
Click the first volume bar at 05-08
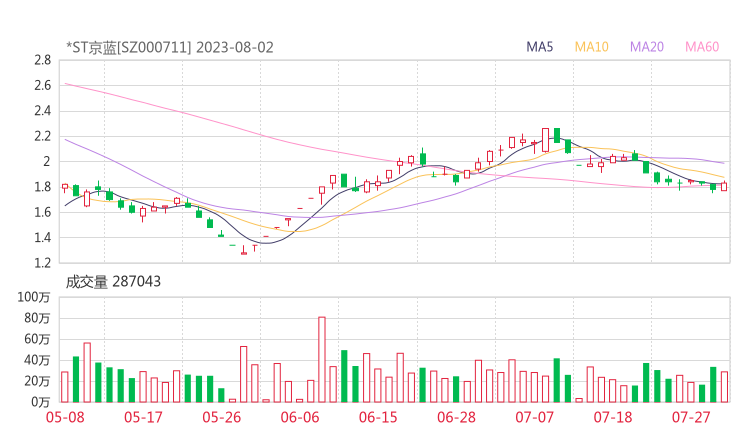(x=65, y=387)
